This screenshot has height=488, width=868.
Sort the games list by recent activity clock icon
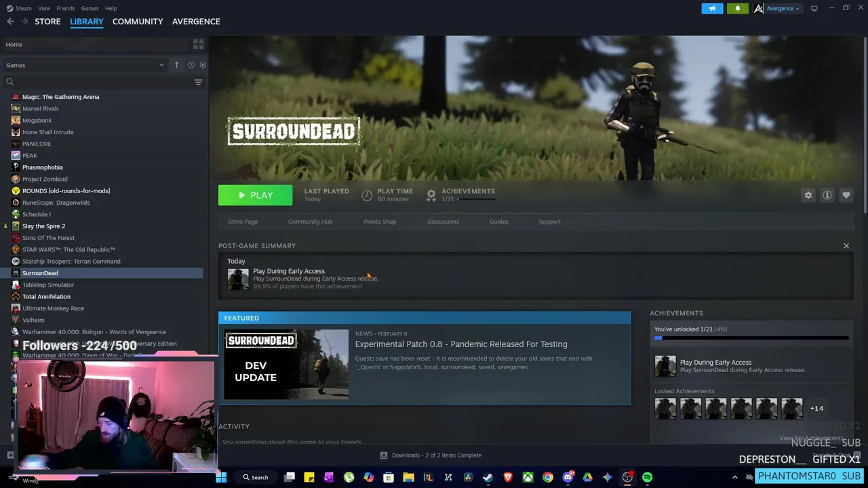click(x=191, y=65)
